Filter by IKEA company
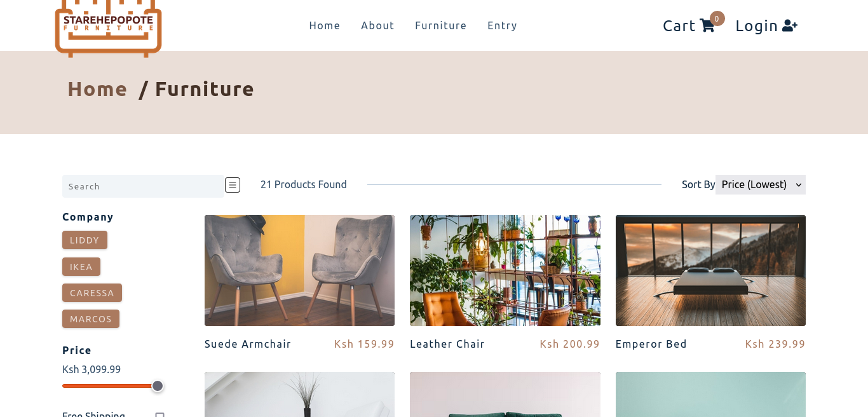The height and width of the screenshot is (417, 868). point(81,266)
